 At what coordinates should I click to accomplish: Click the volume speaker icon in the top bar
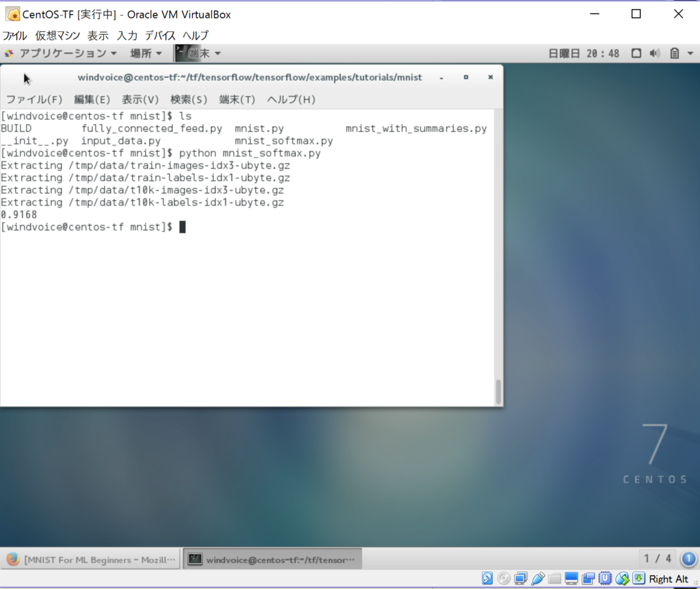(x=654, y=53)
